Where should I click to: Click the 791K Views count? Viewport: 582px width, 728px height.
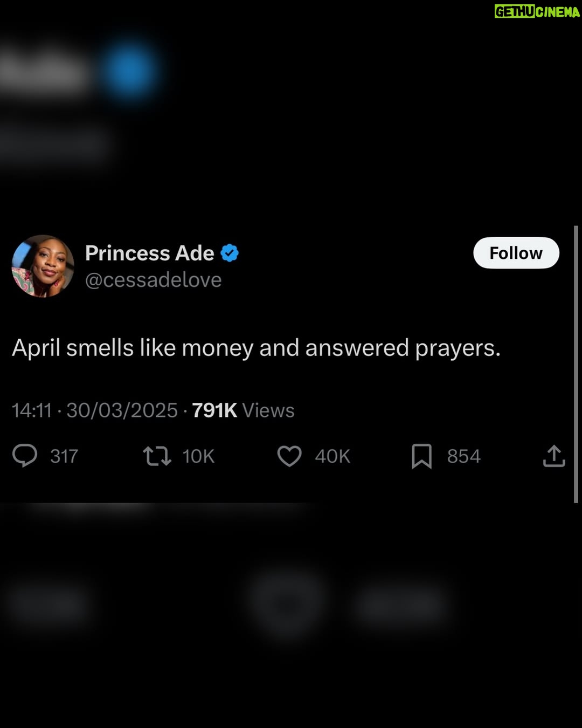tap(243, 410)
